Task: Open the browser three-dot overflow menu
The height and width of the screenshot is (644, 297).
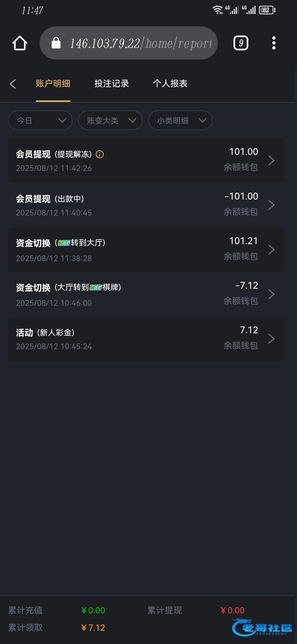Action: 274,43
